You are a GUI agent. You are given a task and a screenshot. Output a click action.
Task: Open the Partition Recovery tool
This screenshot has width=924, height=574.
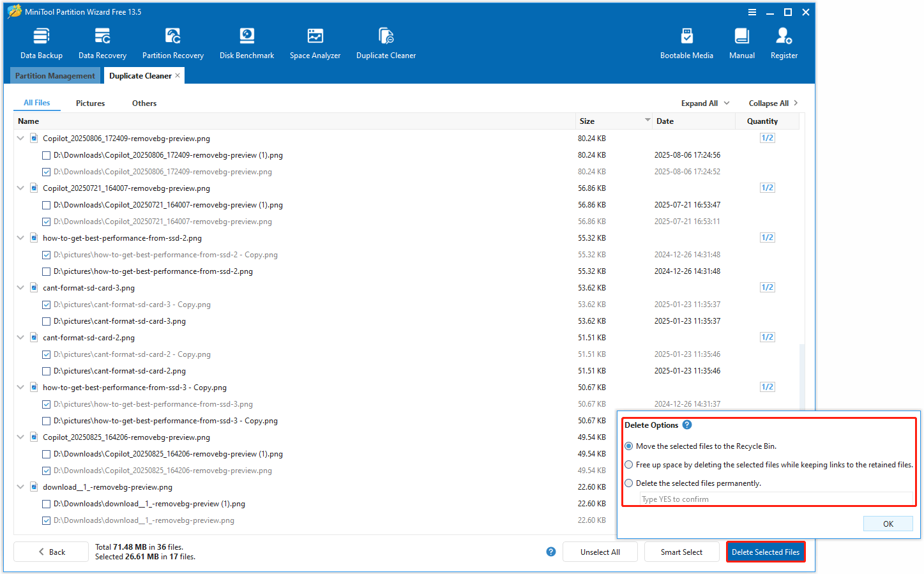point(173,42)
